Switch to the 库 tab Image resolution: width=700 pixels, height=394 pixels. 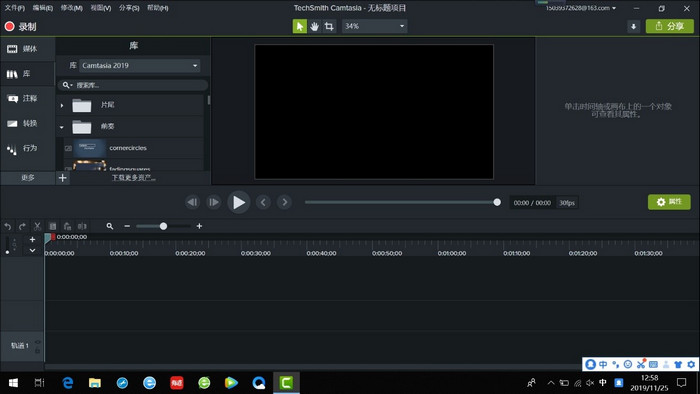27,74
